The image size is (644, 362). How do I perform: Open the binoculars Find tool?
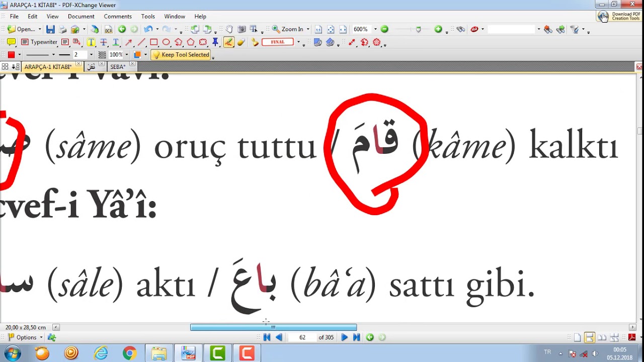pyautogui.click(x=461, y=29)
